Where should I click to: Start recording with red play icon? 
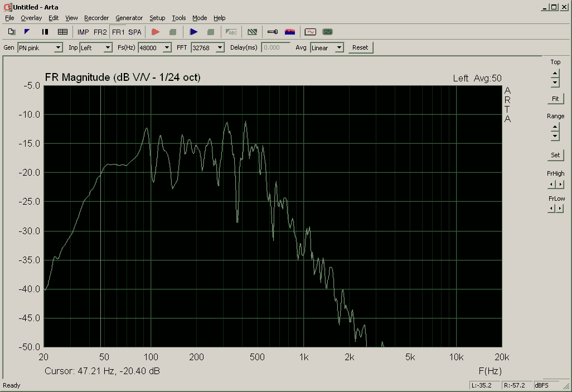[156, 32]
